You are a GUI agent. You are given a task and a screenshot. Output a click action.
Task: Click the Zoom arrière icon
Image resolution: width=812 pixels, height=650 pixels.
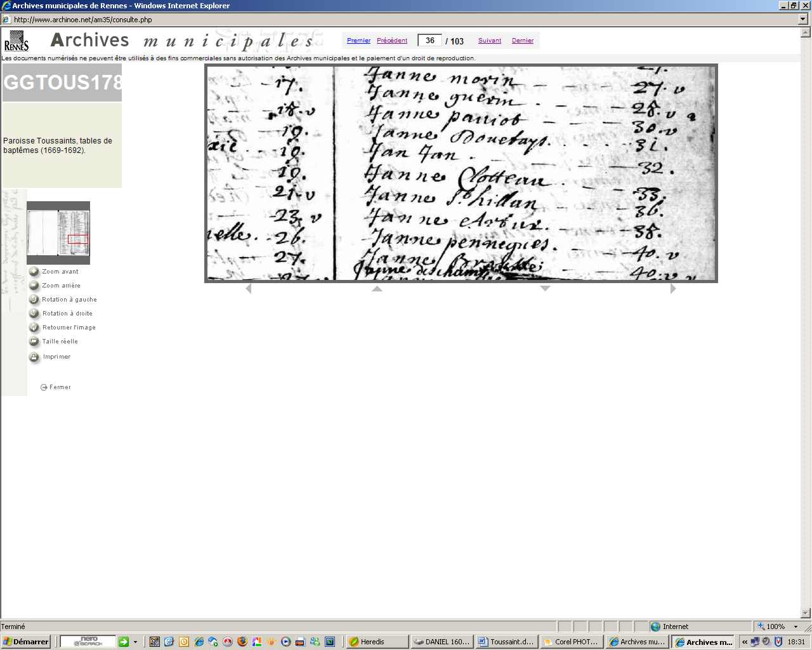34,286
